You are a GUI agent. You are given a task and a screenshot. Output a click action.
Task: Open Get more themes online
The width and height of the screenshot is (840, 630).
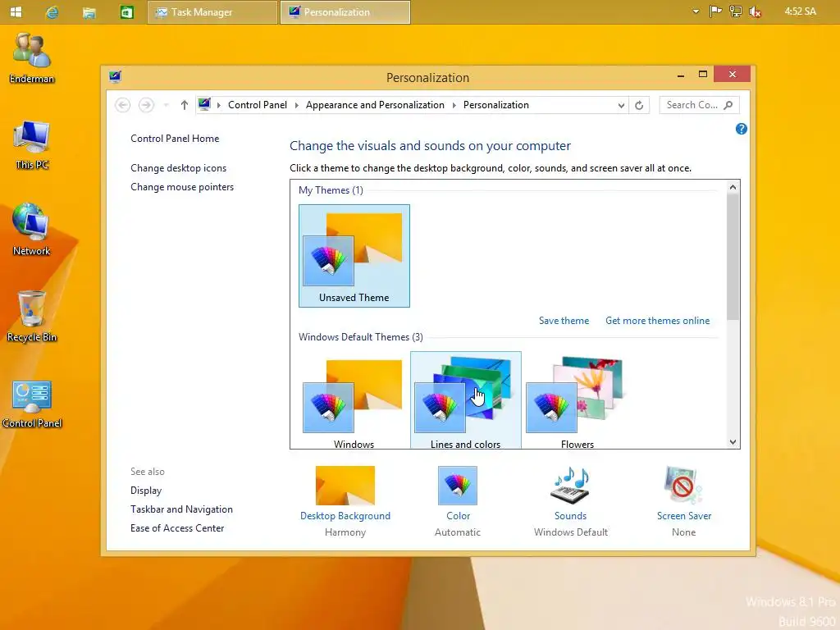(657, 321)
